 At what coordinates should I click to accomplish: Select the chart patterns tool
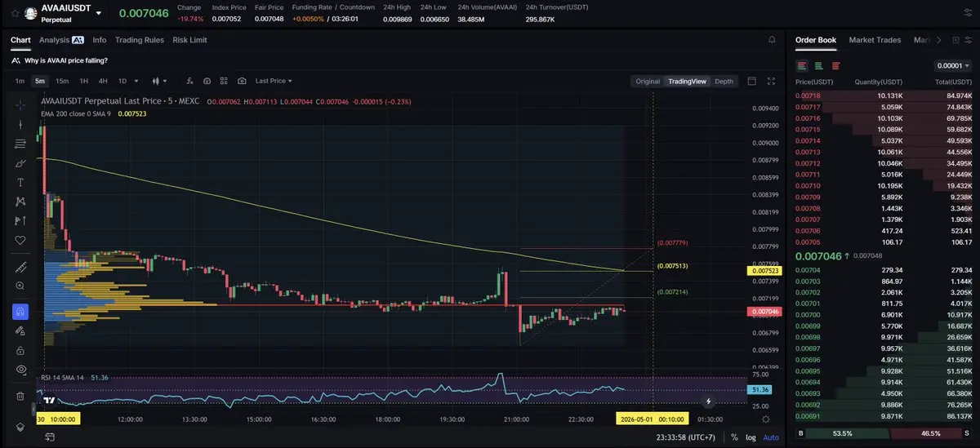click(20, 202)
